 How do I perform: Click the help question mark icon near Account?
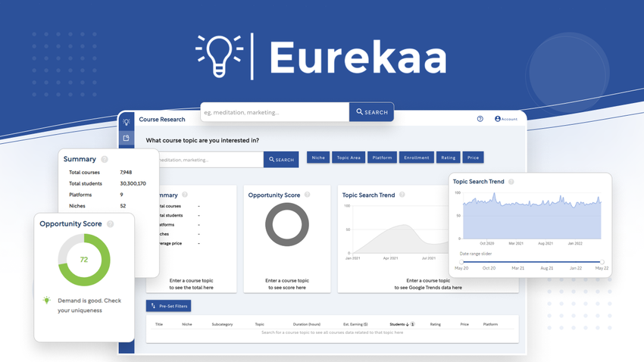tap(480, 119)
